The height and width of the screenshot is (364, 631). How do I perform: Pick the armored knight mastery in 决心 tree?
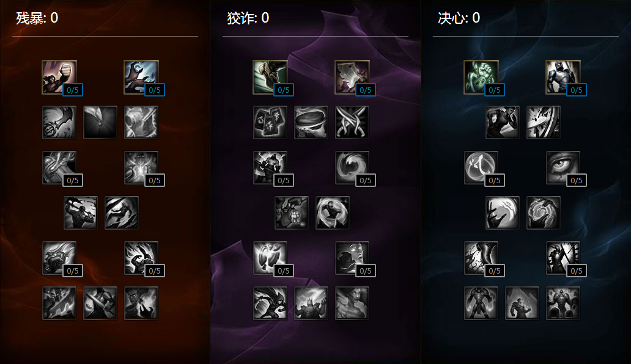coord(563,77)
